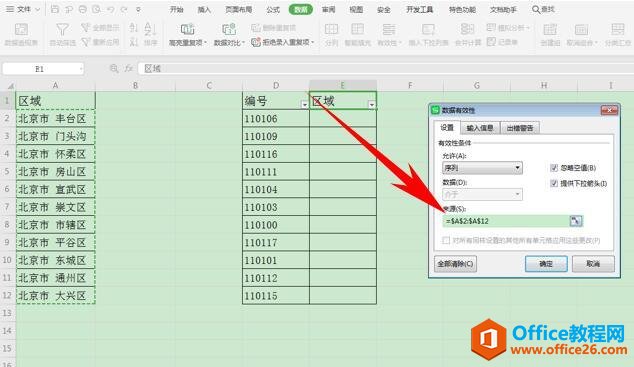Click the 确定 button in dialog
Screen dimensions: 634x367
tap(546, 264)
